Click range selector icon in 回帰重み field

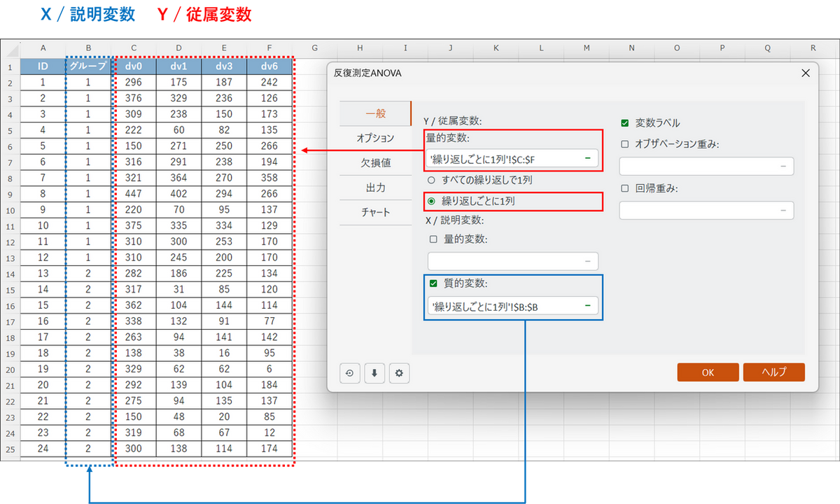point(783,210)
